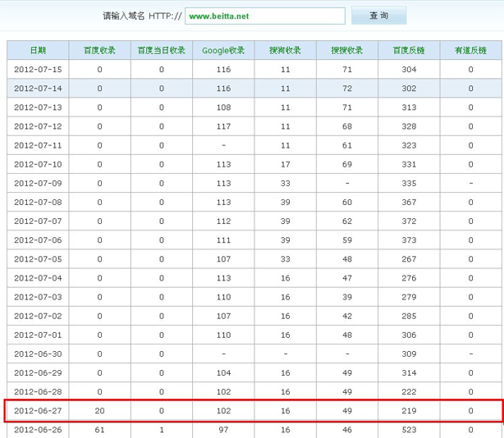This screenshot has width=504, height=438.
Task: Click the Google收录 column header
Action: 223,51
